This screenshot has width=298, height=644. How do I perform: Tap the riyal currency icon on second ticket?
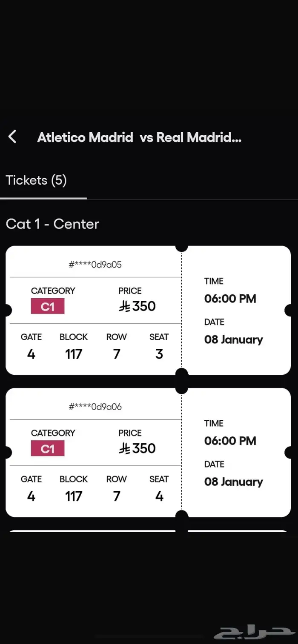pyautogui.click(x=124, y=448)
